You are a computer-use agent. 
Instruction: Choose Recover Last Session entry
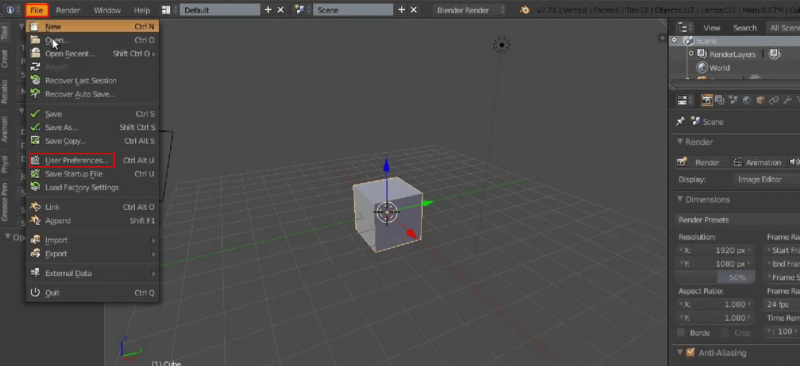tap(92, 81)
